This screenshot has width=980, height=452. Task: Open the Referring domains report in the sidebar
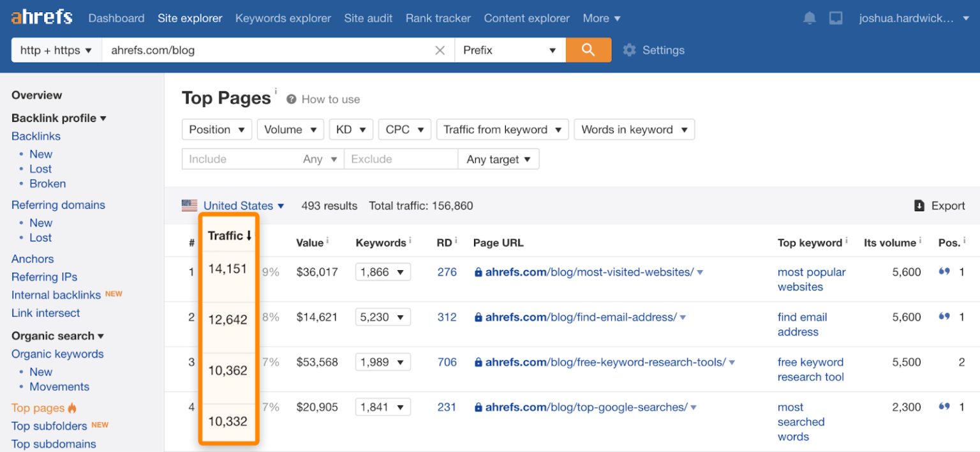pyautogui.click(x=58, y=204)
